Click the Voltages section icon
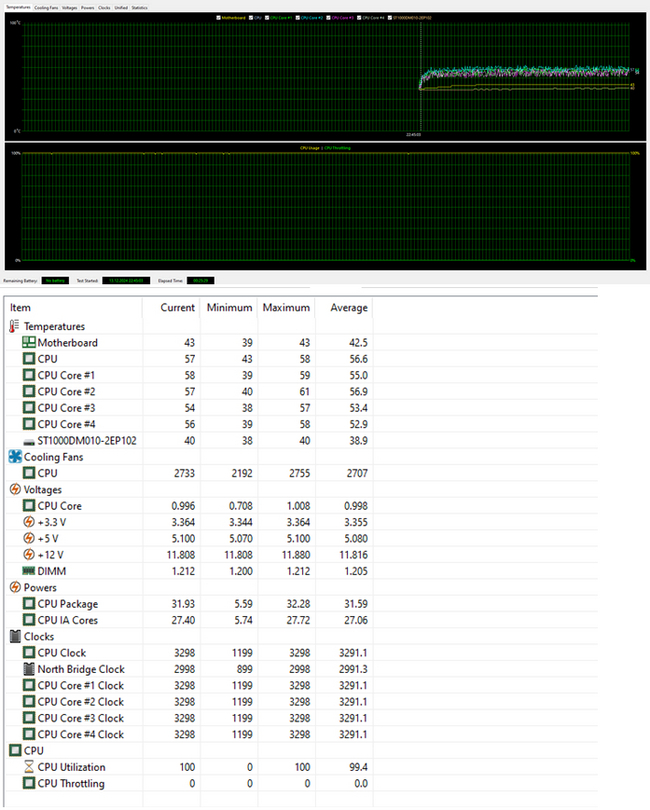 point(14,490)
